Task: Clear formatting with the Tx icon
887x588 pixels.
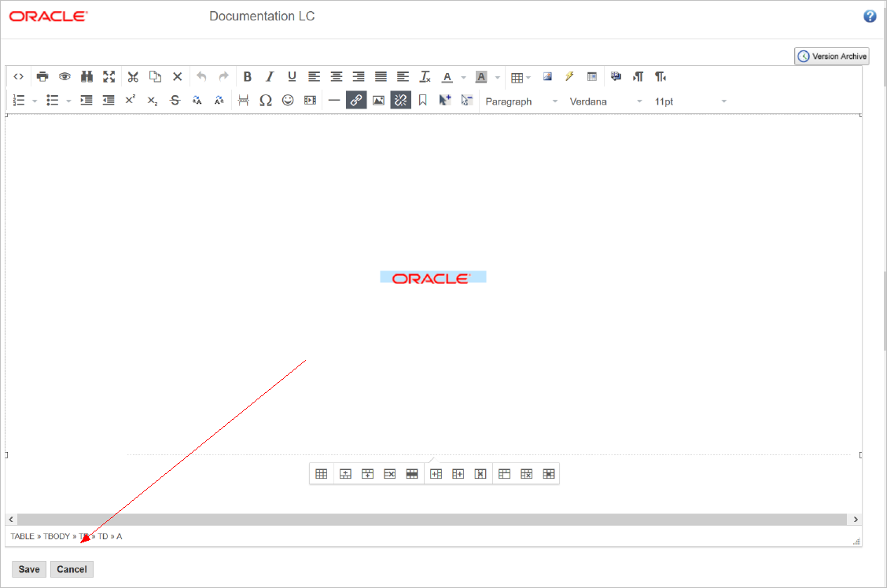Action: pos(425,77)
